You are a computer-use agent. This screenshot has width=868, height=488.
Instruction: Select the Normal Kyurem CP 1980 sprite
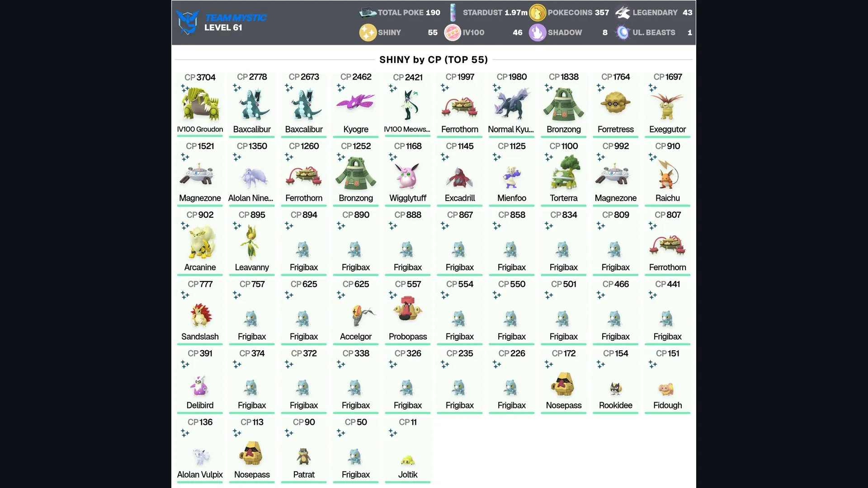[x=512, y=103]
